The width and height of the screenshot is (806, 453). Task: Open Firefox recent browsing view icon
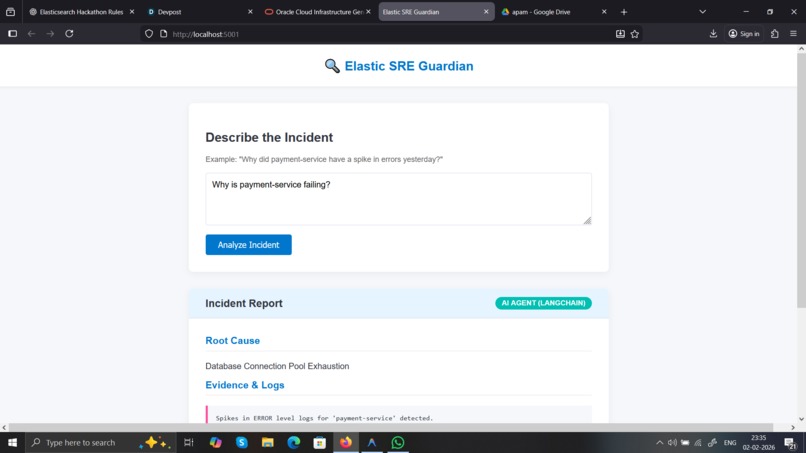click(10, 12)
